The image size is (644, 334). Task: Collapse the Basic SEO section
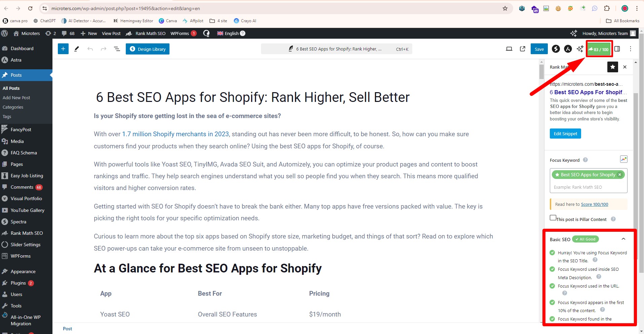coord(623,239)
